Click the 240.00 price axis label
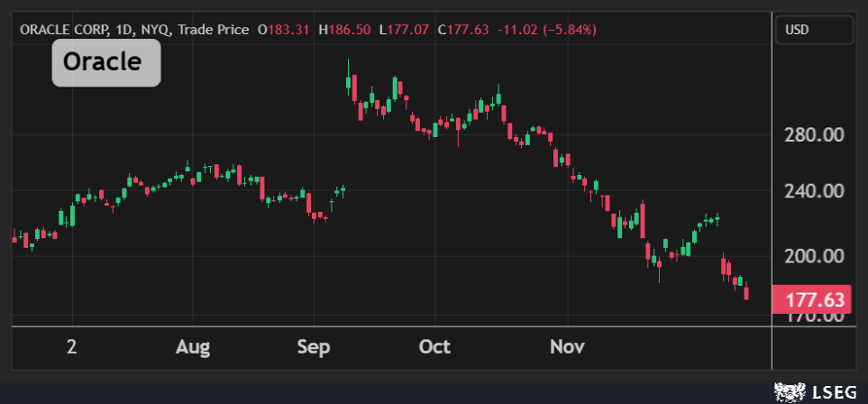Viewport: 868px width, 404px height. [813, 191]
